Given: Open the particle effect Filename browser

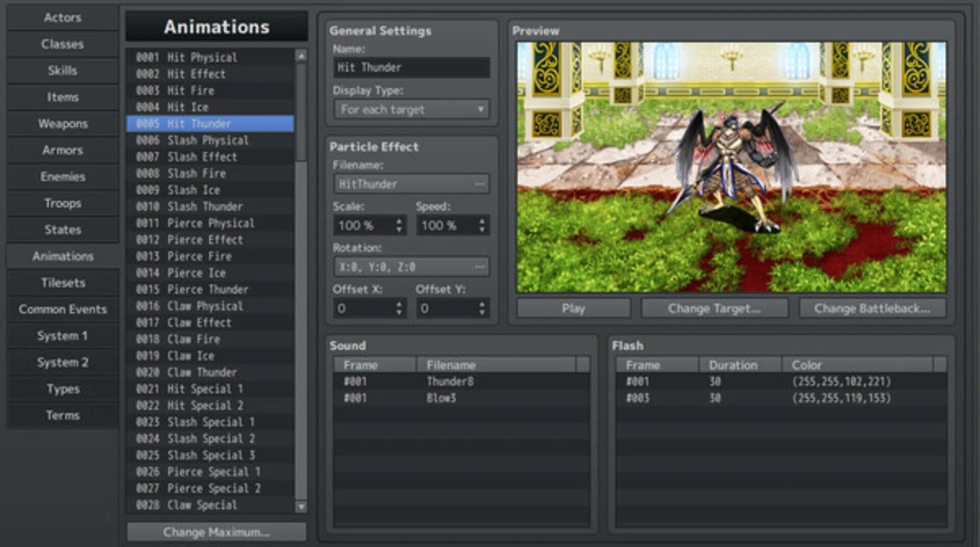Looking at the screenshot, I should [479, 184].
